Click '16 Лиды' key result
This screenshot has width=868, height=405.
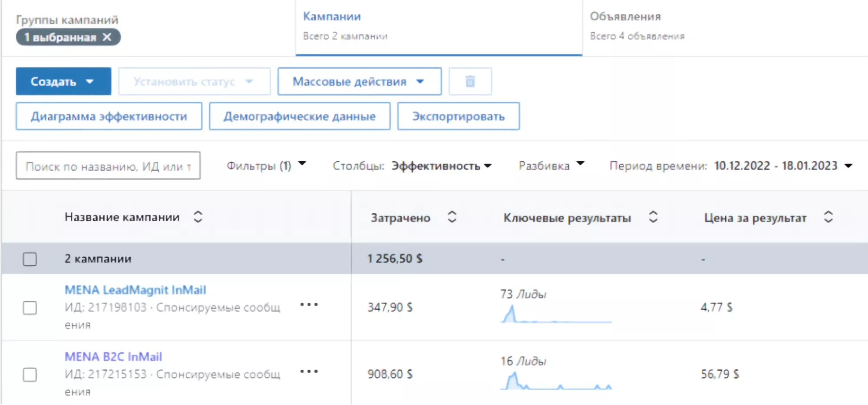tap(523, 361)
